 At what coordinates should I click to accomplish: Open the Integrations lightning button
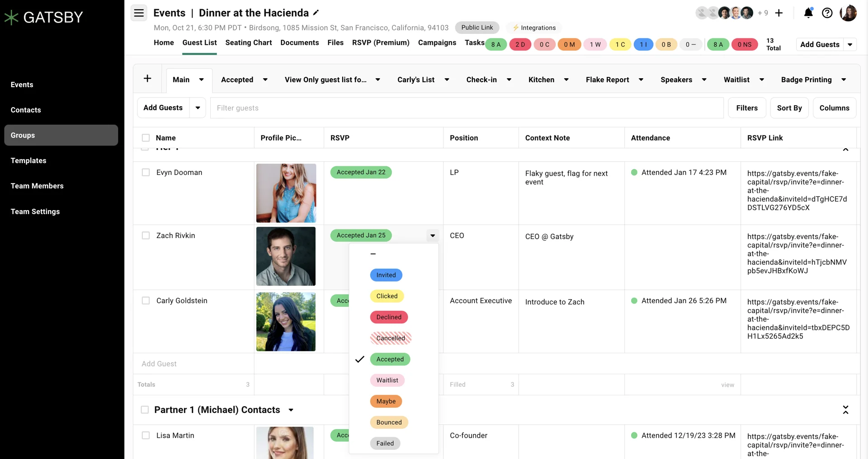pyautogui.click(x=534, y=28)
